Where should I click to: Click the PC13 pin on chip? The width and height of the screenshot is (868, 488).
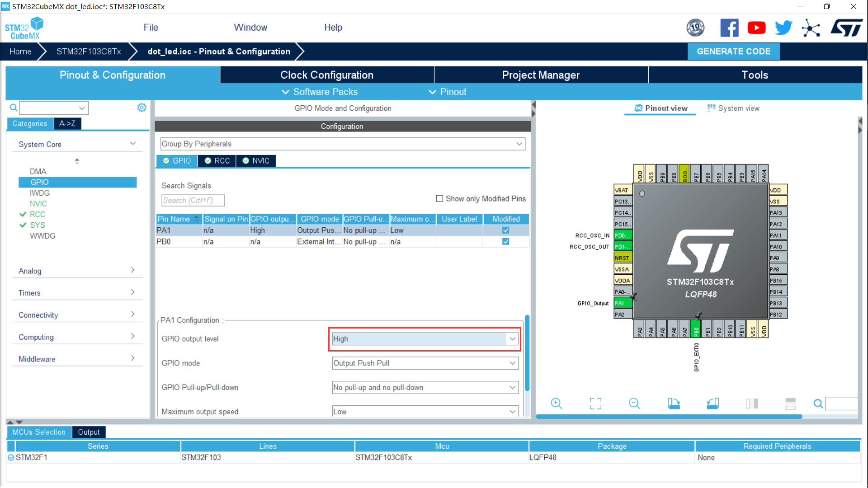point(623,202)
